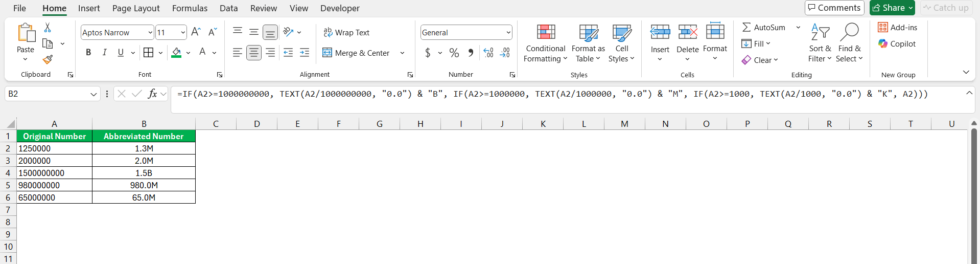Switch to the Formulas tab
The image size is (980, 264).
pyautogui.click(x=190, y=8)
